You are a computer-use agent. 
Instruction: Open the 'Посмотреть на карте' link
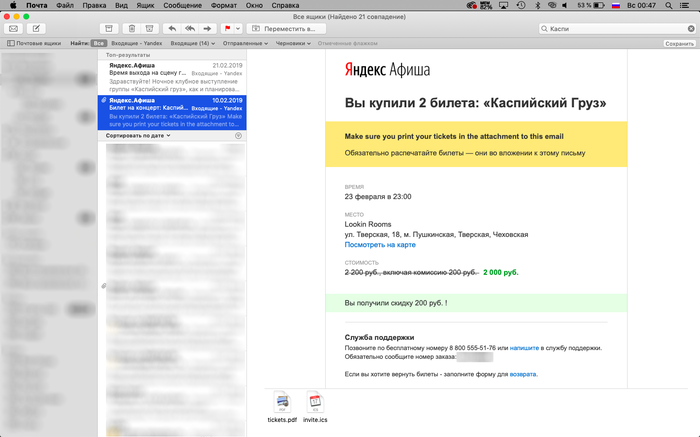[x=380, y=245]
